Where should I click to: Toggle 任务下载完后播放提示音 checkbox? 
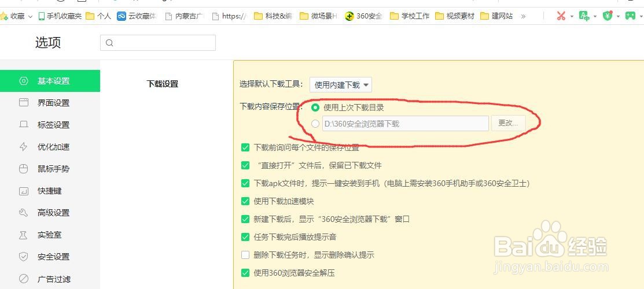[x=245, y=237]
